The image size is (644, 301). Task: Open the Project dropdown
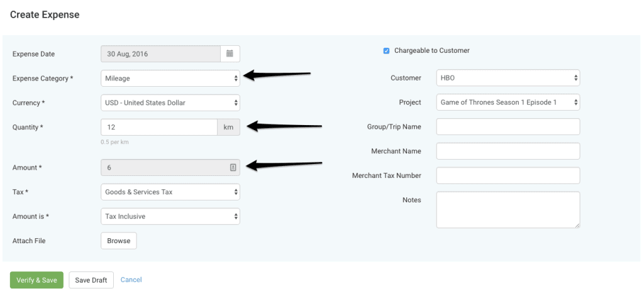coord(508,102)
